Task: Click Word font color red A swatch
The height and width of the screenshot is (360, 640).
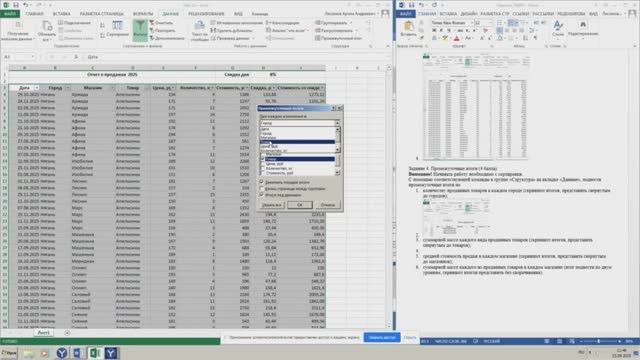Action: tap(456, 38)
